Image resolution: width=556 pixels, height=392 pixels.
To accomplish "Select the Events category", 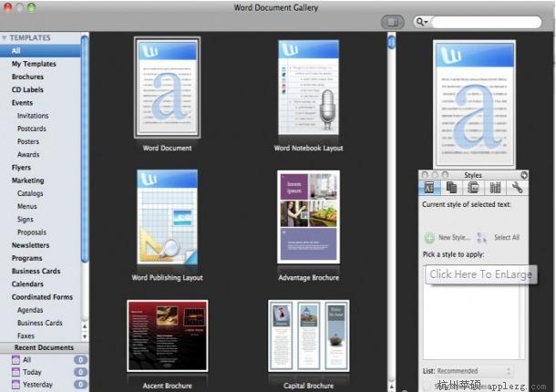I will point(22,103).
